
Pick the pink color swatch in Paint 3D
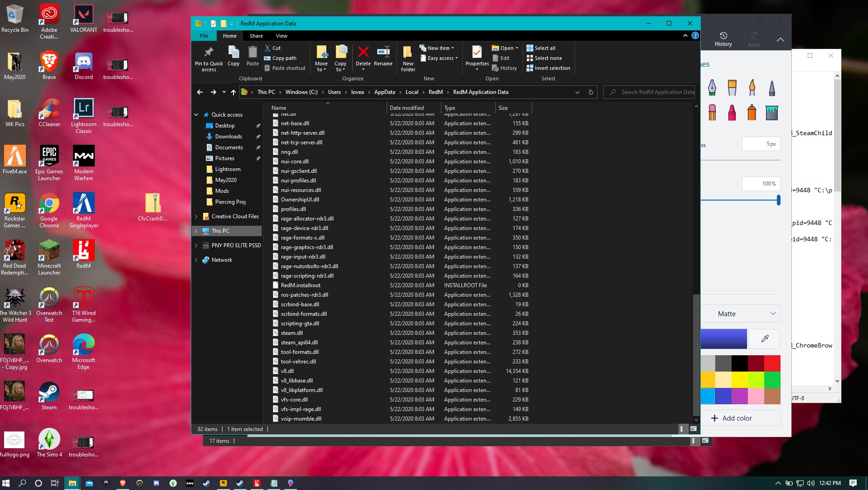[756, 396]
